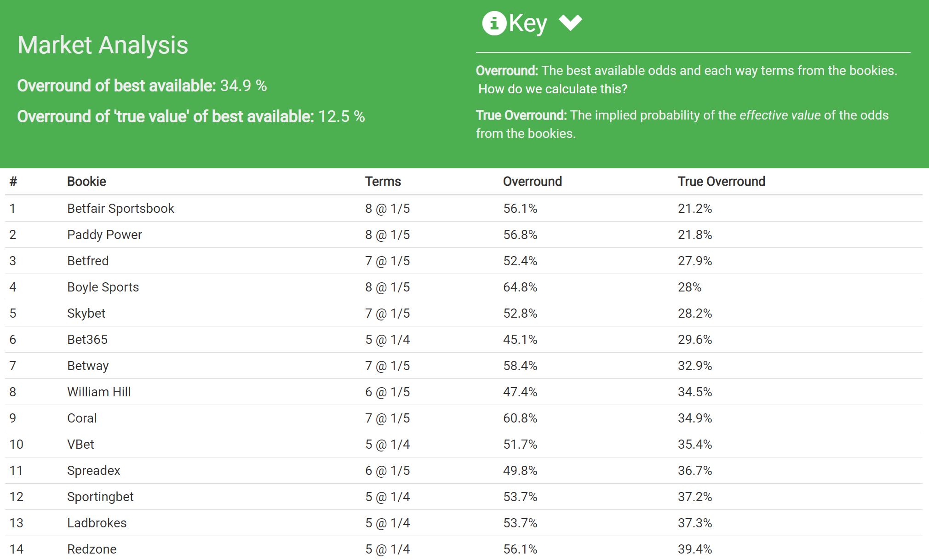Sort by the Bookie column header
Viewport: 929px width, 560px height.
(x=86, y=182)
